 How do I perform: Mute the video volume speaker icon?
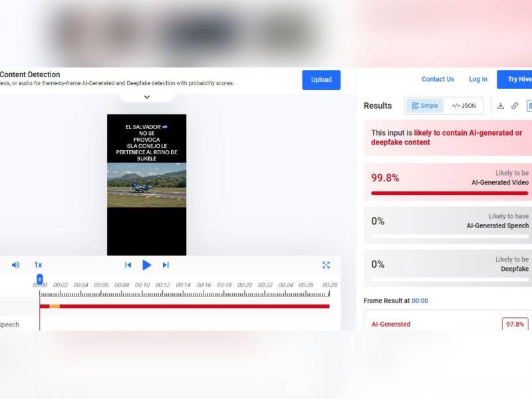(x=15, y=265)
